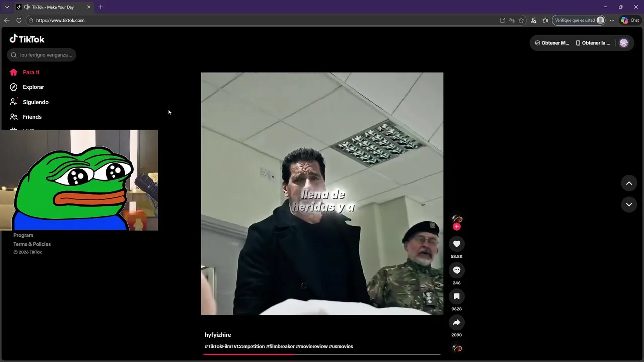This screenshot has height=362, width=644.
Task: Click the Obtener M... button in the top bar
Action: tap(552, 43)
